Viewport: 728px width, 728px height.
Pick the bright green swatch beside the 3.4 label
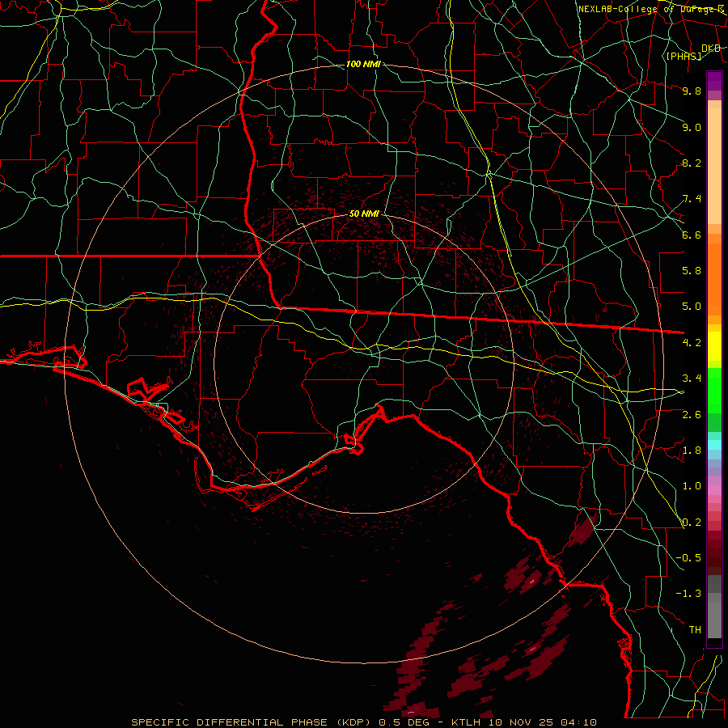(x=714, y=389)
